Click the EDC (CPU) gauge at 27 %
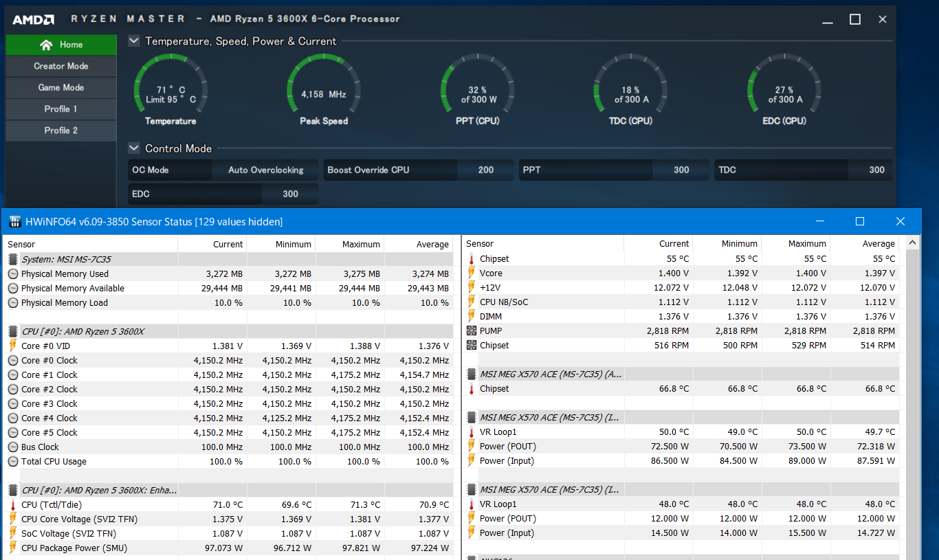Viewport: 939px width, 560px height. pyautogui.click(x=784, y=90)
